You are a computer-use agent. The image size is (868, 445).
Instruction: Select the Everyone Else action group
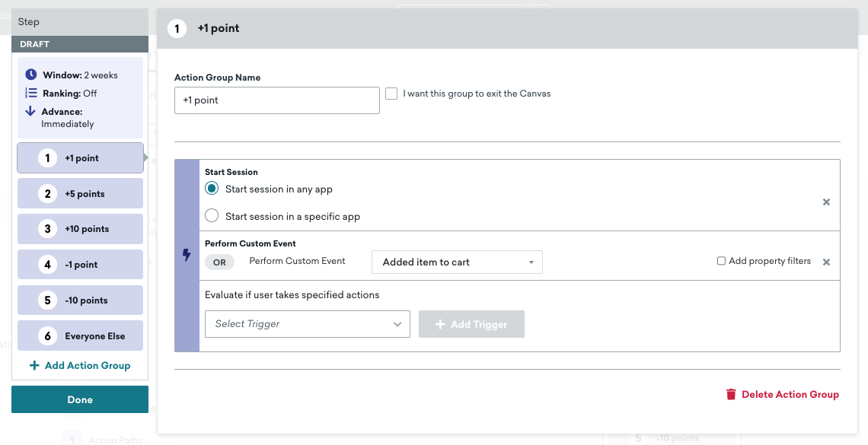pos(80,335)
